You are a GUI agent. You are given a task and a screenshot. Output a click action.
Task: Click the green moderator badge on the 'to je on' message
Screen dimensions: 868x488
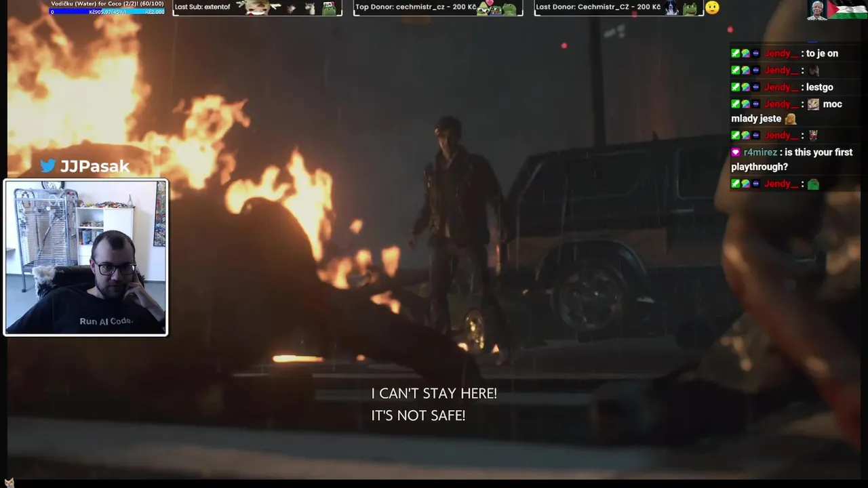coord(735,54)
